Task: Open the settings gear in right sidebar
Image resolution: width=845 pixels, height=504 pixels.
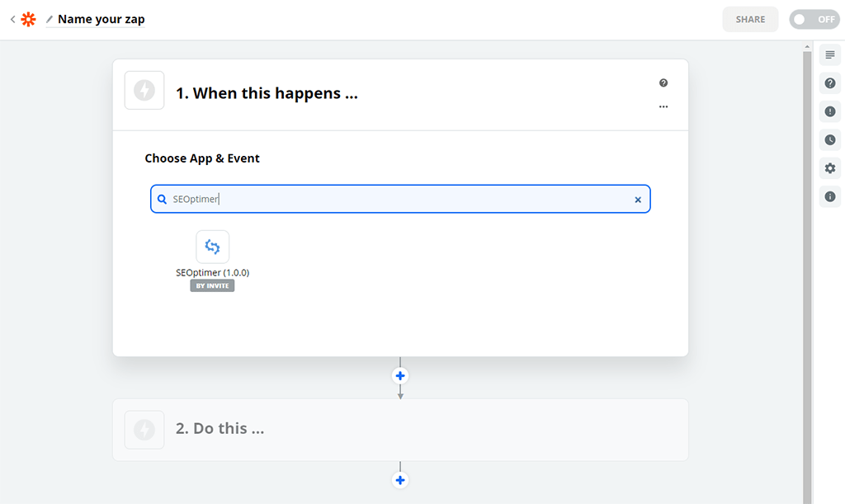Action: click(x=829, y=168)
